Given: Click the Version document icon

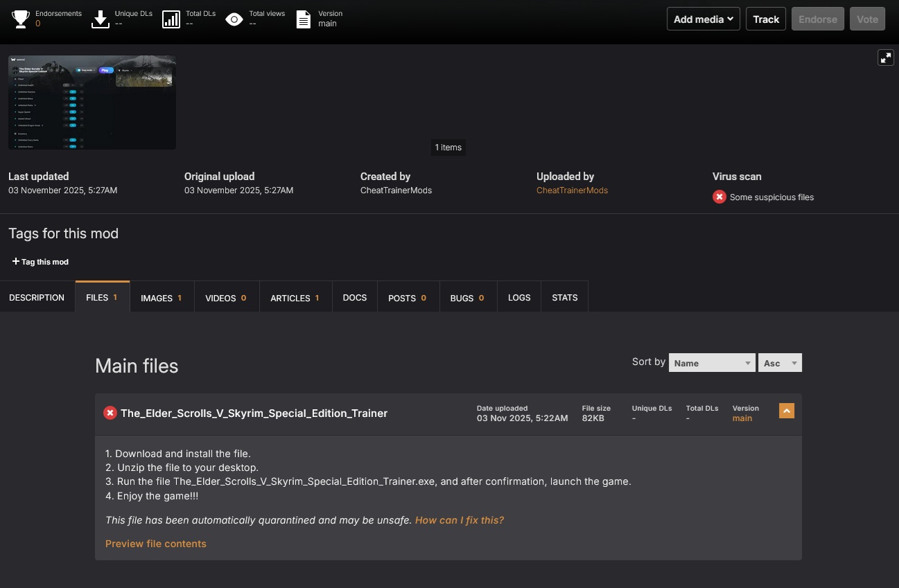Looking at the screenshot, I should tap(303, 19).
